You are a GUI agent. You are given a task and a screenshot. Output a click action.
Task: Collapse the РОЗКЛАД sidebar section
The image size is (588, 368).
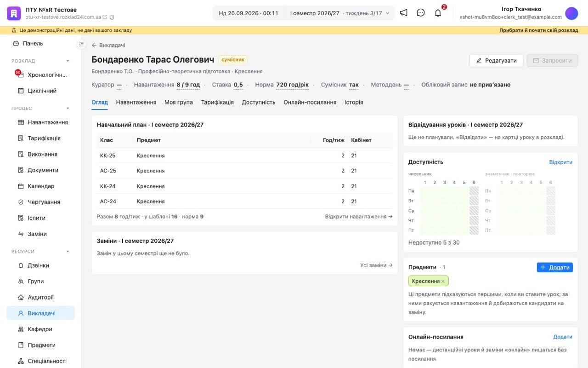click(68, 61)
